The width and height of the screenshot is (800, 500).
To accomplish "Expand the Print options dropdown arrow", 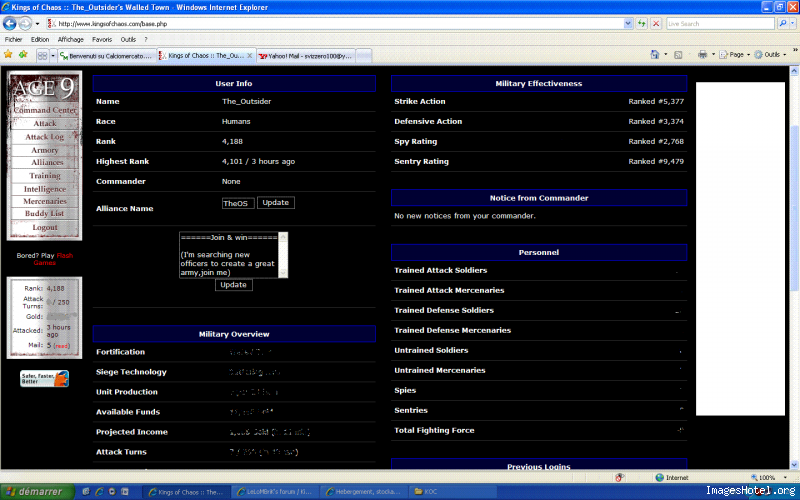I will tap(713, 55).
